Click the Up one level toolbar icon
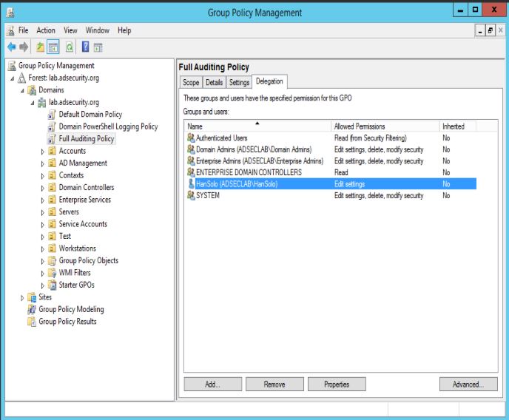 tap(40, 47)
